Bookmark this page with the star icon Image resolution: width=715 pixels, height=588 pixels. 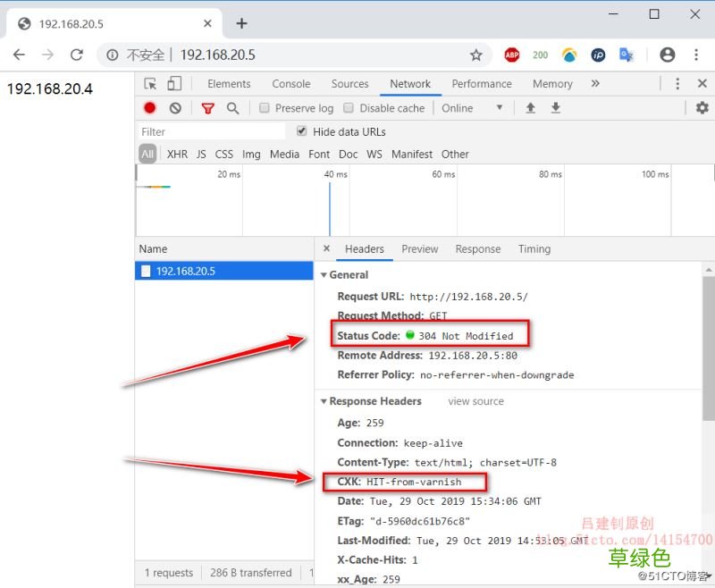tap(476, 55)
